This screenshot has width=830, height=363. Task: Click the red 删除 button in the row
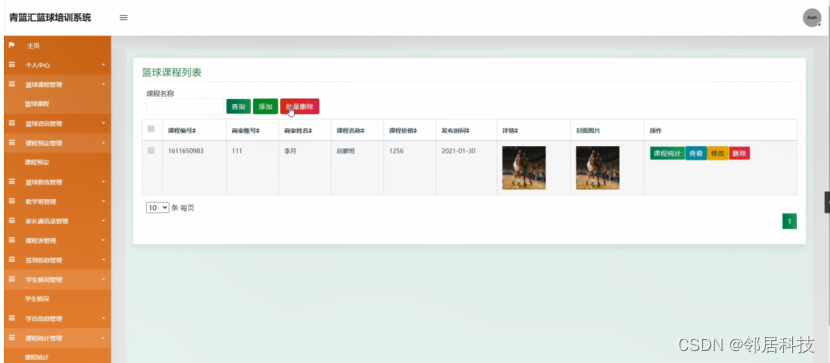(739, 153)
